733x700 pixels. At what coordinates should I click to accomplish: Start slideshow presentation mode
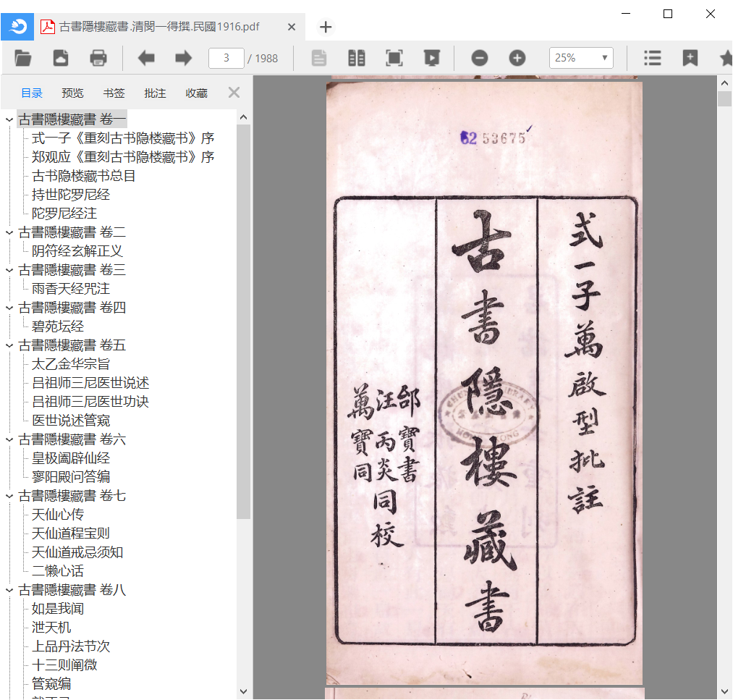click(432, 58)
